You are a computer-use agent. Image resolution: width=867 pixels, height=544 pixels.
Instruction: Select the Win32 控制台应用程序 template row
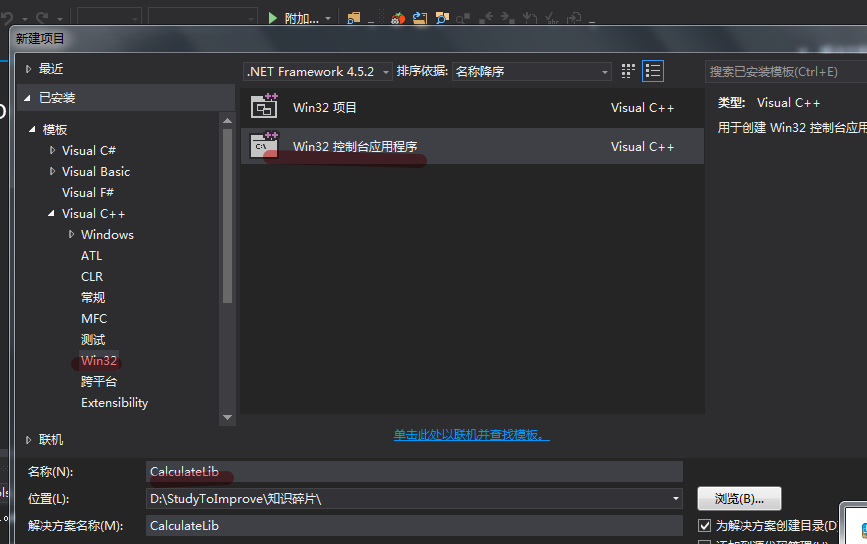point(472,146)
